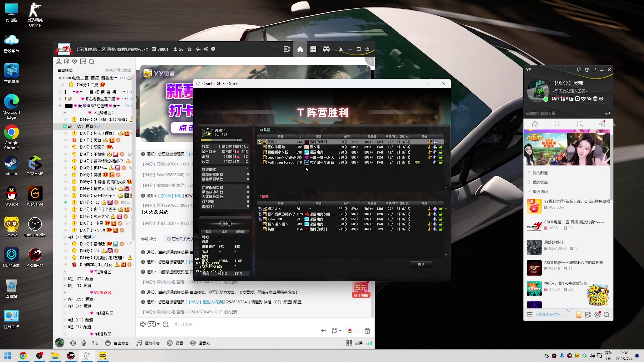Collapse the A组 (CT) 频道 node

65,126
